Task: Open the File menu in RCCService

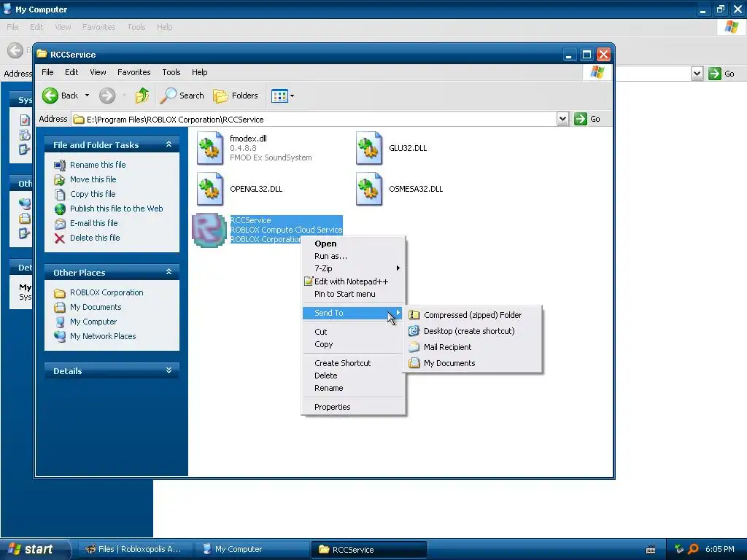Action: point(47,72)
